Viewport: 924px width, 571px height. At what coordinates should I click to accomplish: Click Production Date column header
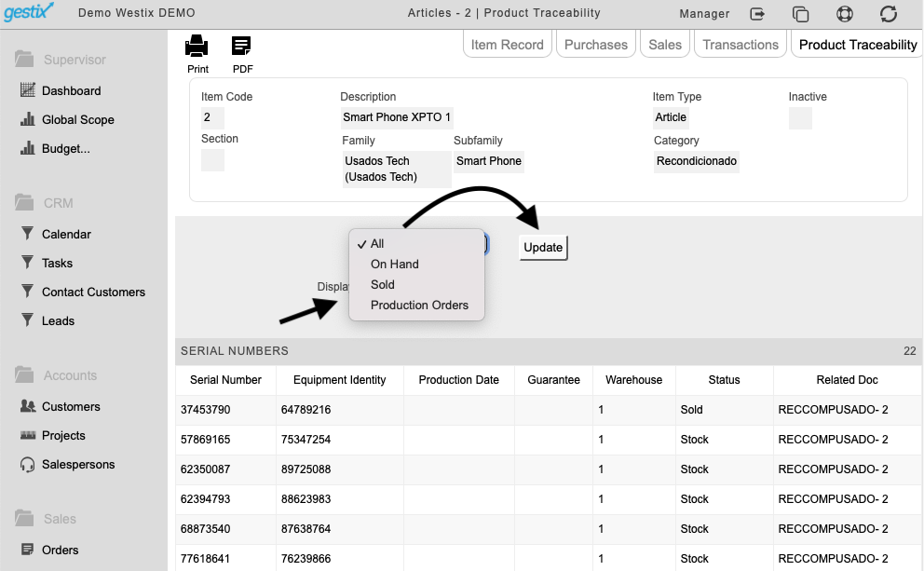(458, 380)
